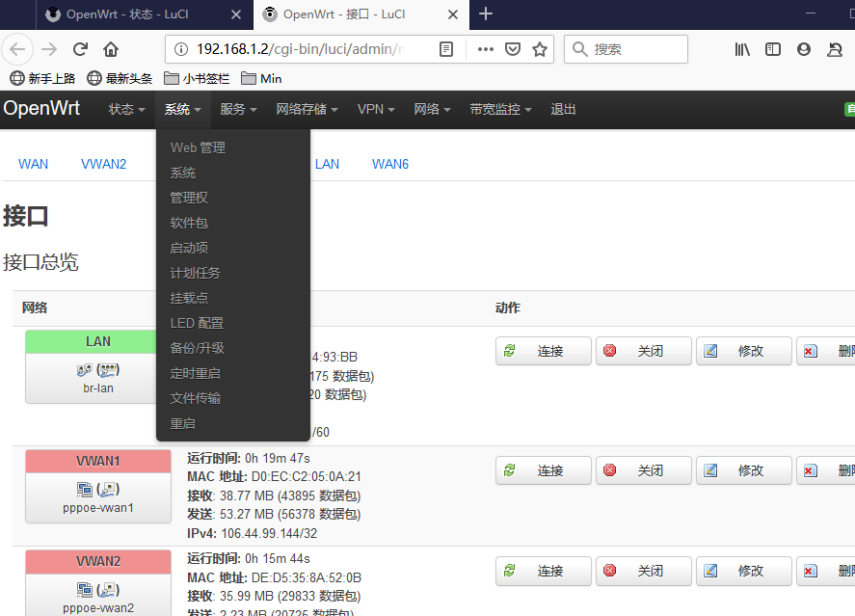This screenshot has width=855, height=616.
Task: Open 文件传输 in 系统 menu
Action: [x=233, y=398]
